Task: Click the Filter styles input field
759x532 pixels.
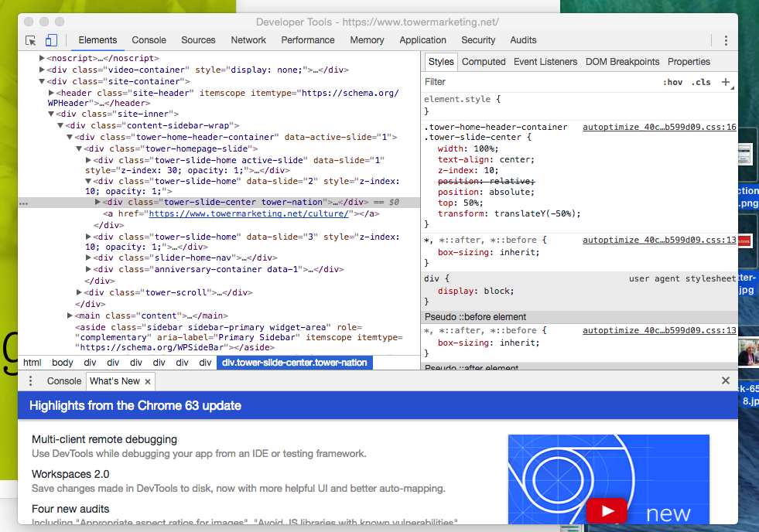Action: [x=540, y=82]
